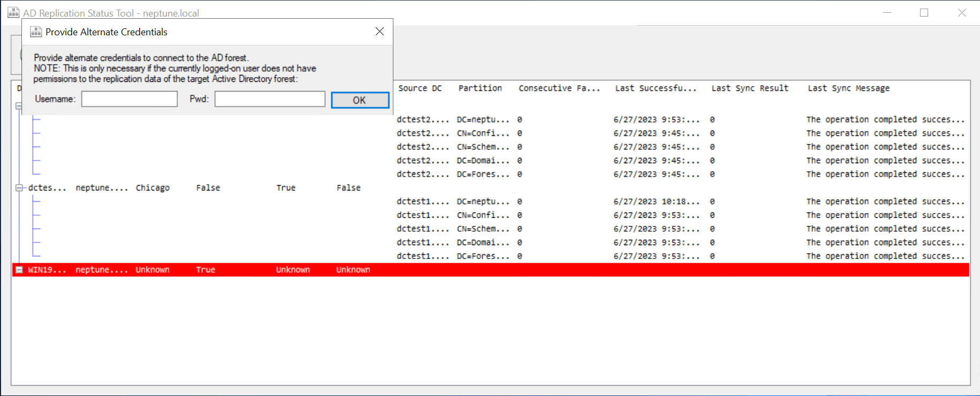The width and height of the screenshot is (980, 396).
Task: Select the Chicago site cell
Action: pyautogui.click(x=153, y=188)
